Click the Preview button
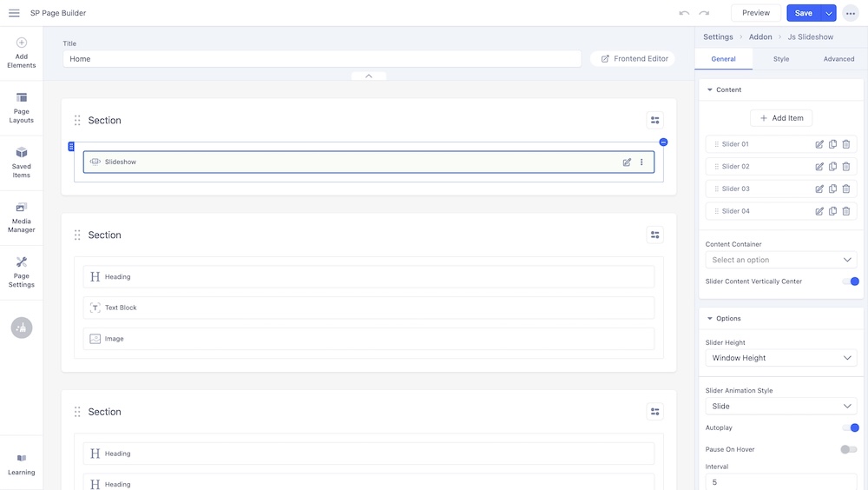 coord(755,13)
